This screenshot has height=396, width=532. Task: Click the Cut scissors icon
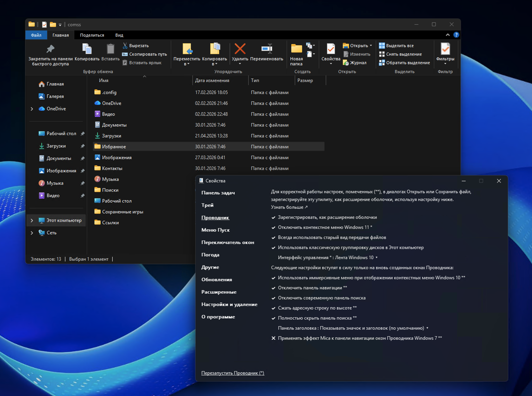click(125, 46)
